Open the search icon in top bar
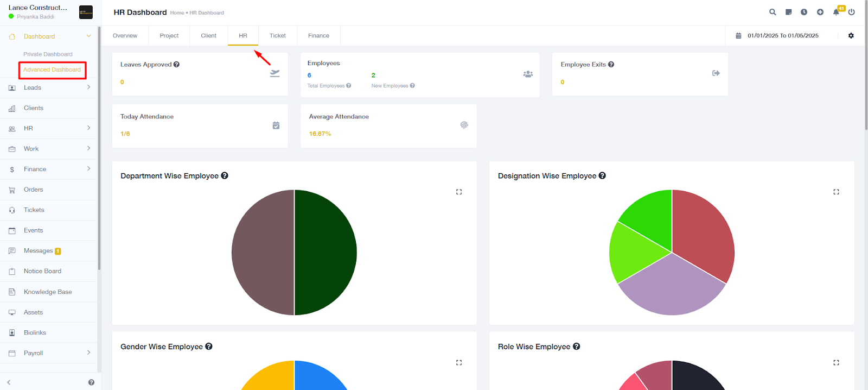868x390 pixels. point(773,12)
